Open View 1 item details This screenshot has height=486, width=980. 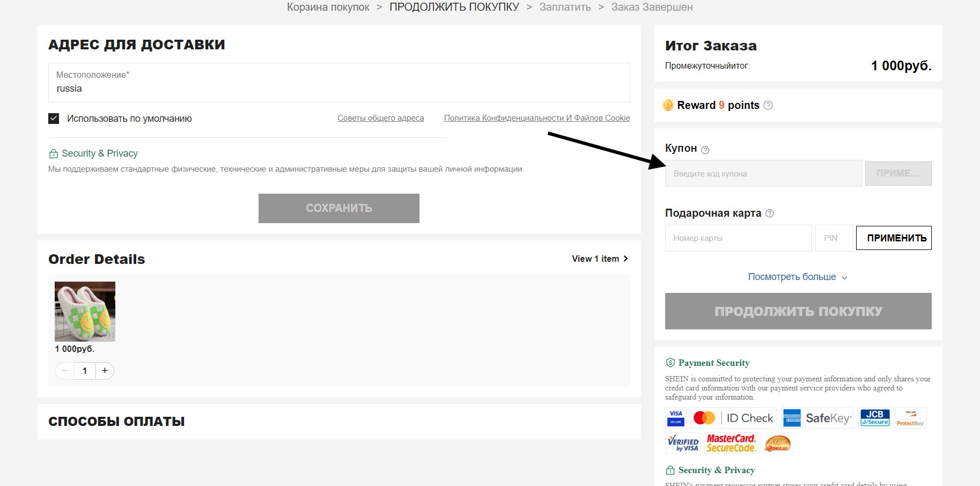[x=600, y=259]
